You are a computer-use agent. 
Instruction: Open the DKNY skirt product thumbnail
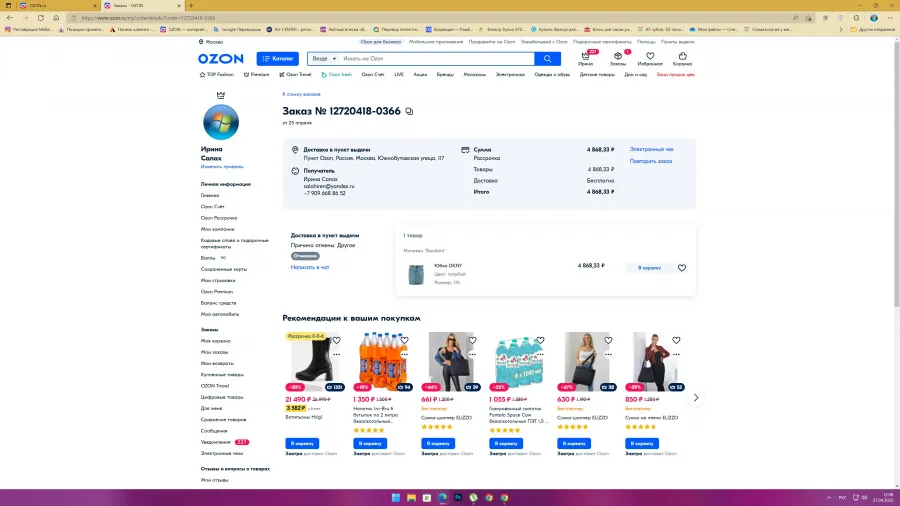[x=416, y=274]
